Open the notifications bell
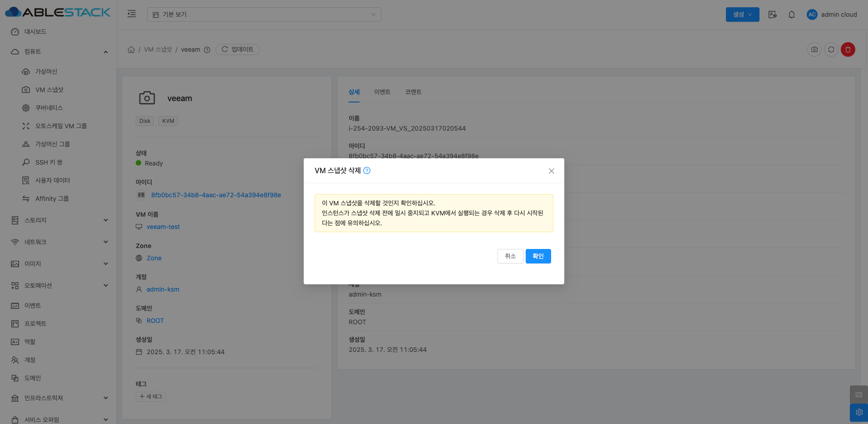868x424 pixels. pyautogui.click(x=791, y=15)
